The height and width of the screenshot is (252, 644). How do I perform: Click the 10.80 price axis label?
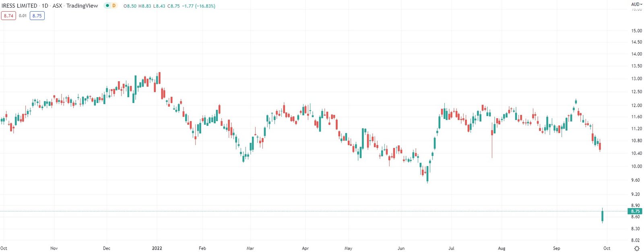point(636,141)
